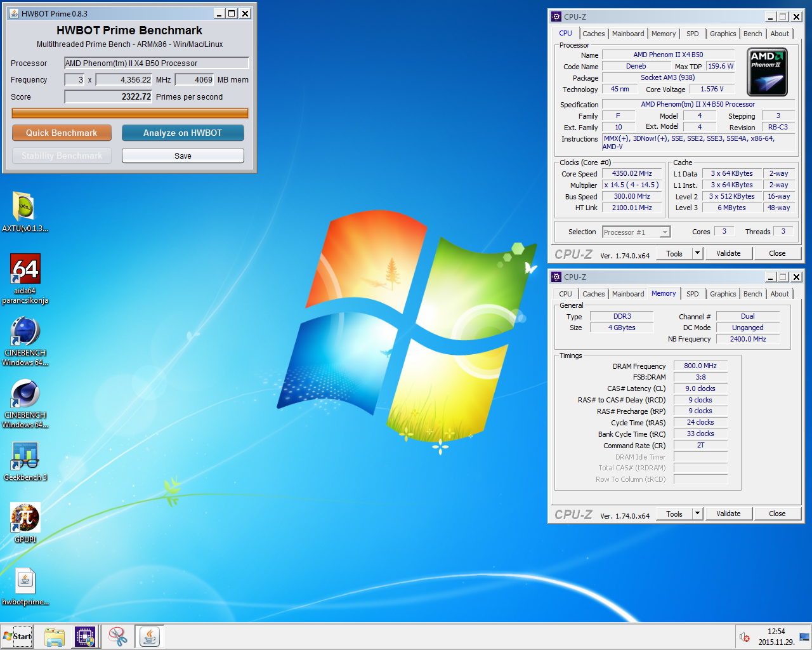Click the AMD Phenom II logo in CPU-Z

[767, 72]
